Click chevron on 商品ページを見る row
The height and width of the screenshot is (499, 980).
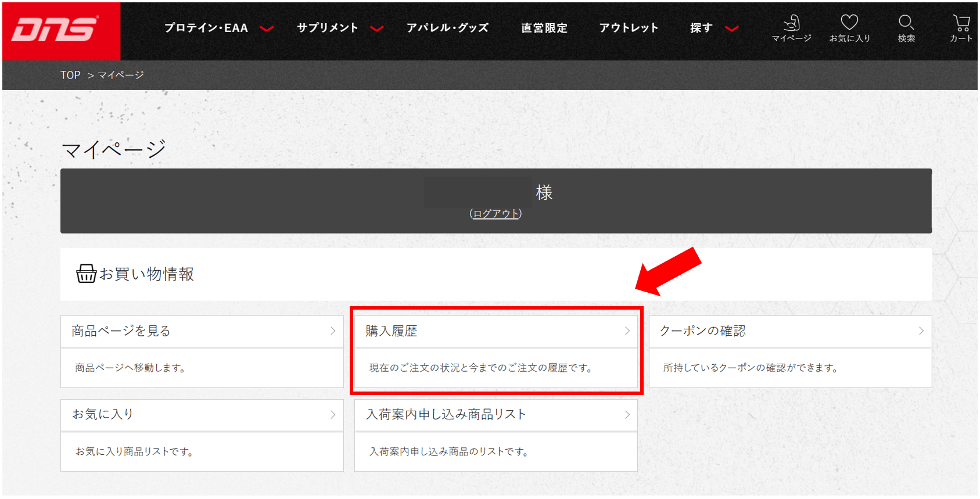(333, 331)
